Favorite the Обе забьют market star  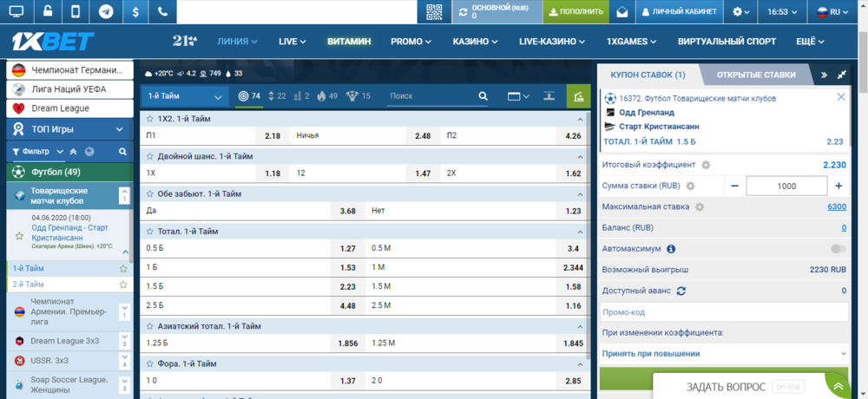[149, 194]
